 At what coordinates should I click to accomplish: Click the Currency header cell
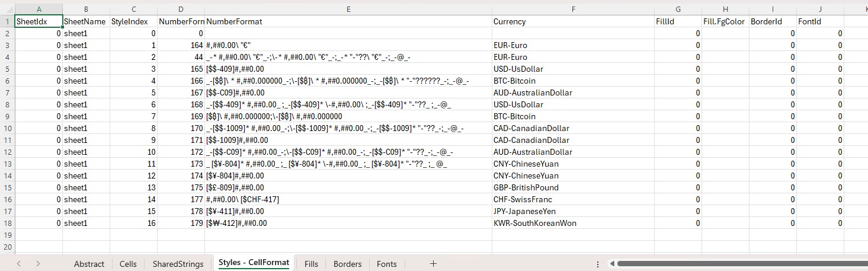573,21
